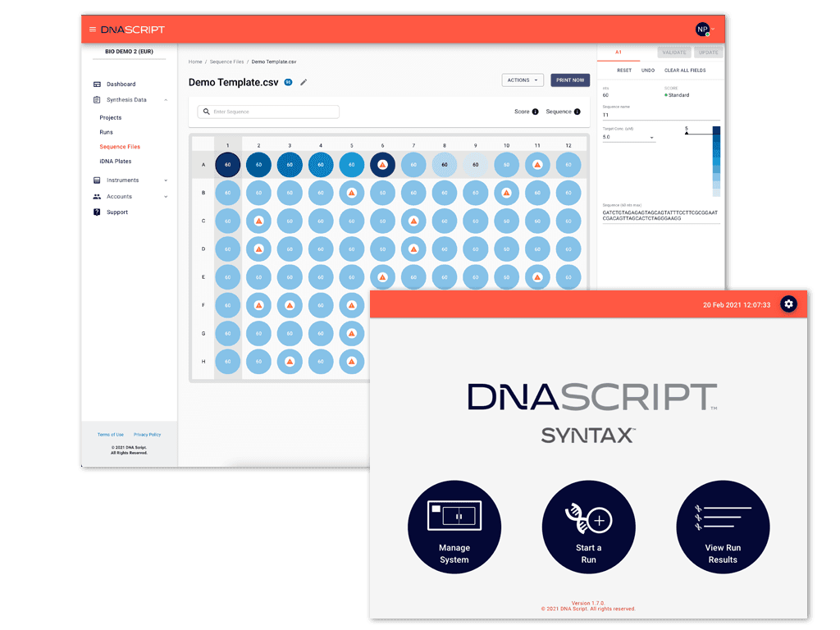This screenshot has height=630, width=840.
Task: Open settings gear in the Syntax window
Action: pos(788,304)
